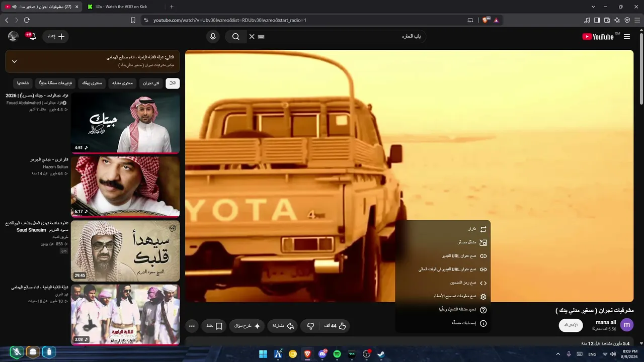Toggle 'تكرار' loop in the context menu
Viewport: 644px width, 362px height.
tap(443, 229)
